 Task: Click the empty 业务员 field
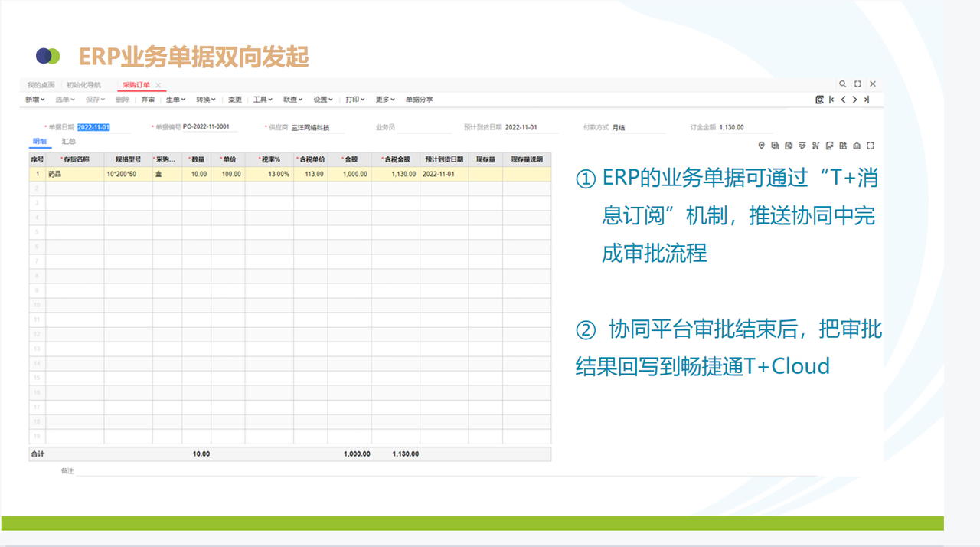tap(425, 128)
